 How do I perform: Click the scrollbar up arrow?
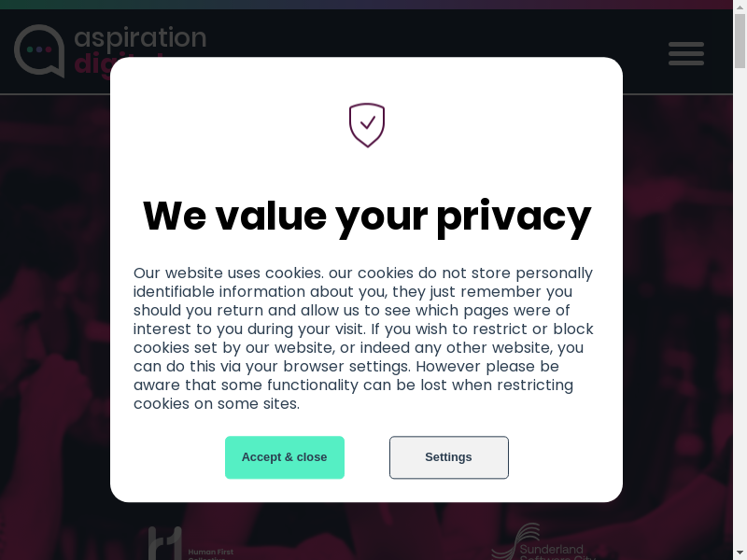(740, 6)
